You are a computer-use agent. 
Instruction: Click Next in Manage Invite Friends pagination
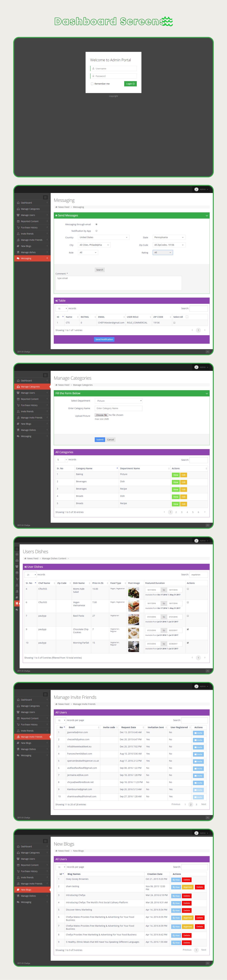pyautogui.click(x=204, y=804)
